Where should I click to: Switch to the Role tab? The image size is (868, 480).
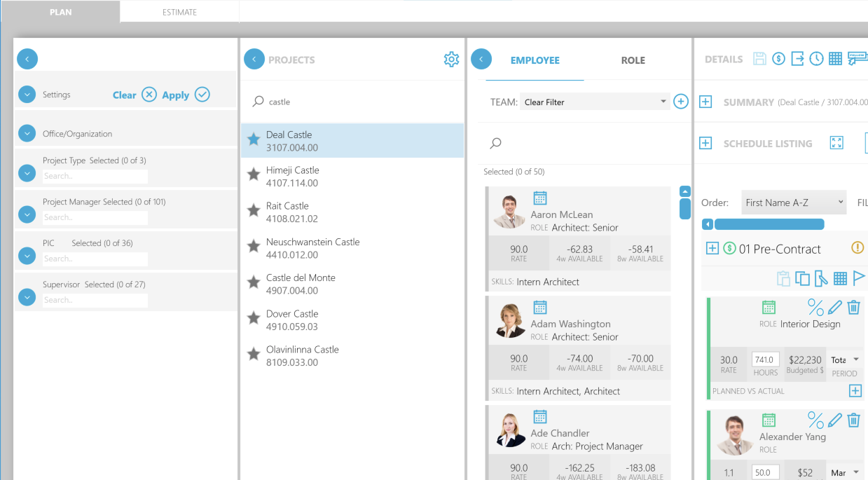(633, 60)
